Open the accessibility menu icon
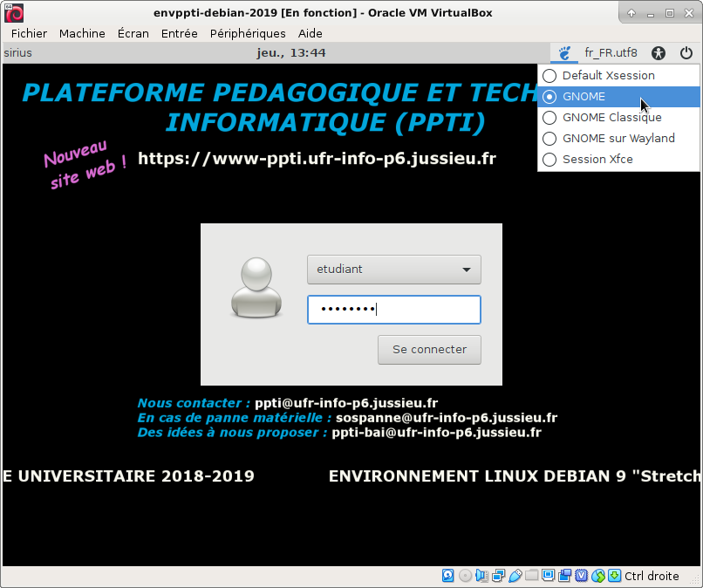703x588 pixels. (x=659, y=53)
